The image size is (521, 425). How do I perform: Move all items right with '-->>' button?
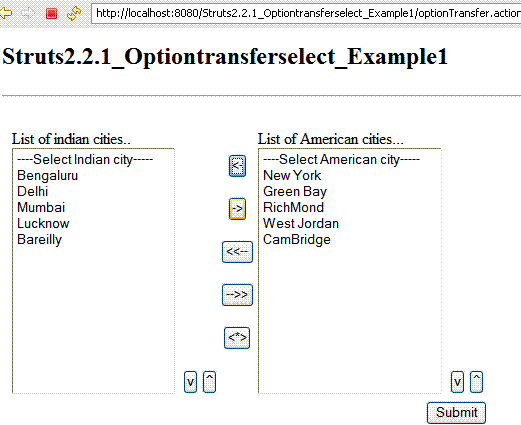click(237, 295)
